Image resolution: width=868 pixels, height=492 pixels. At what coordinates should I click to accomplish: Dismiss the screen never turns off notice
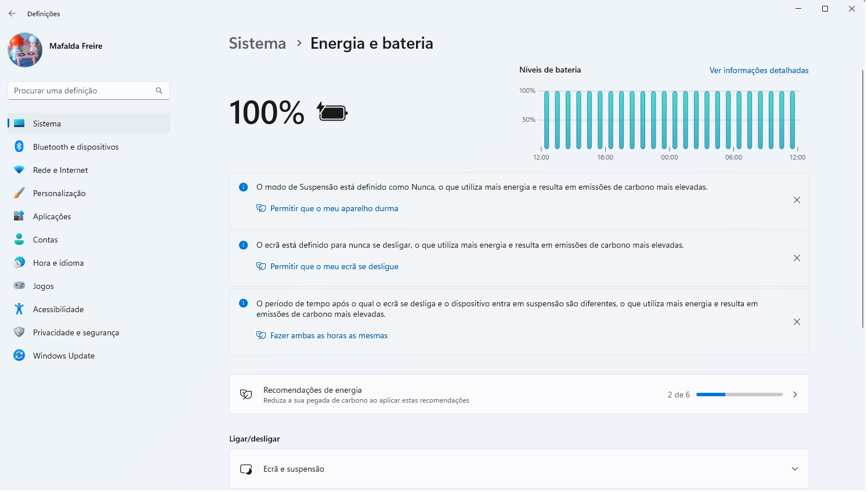point(797,258)
